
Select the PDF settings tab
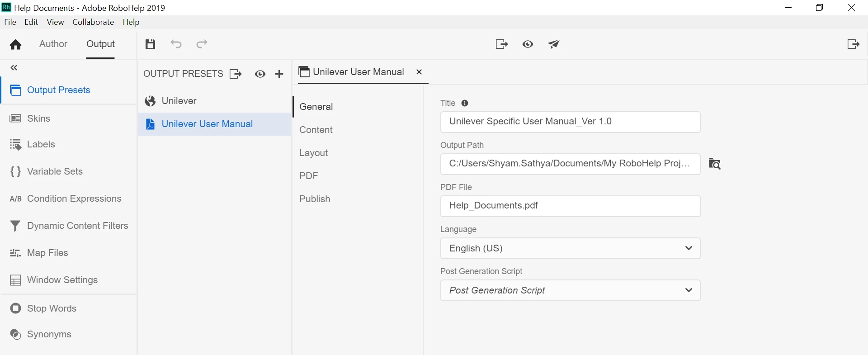(x=309, y=176)
